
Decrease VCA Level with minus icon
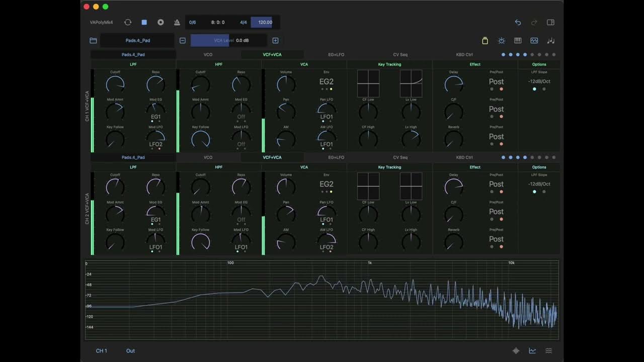pos(183,40)
